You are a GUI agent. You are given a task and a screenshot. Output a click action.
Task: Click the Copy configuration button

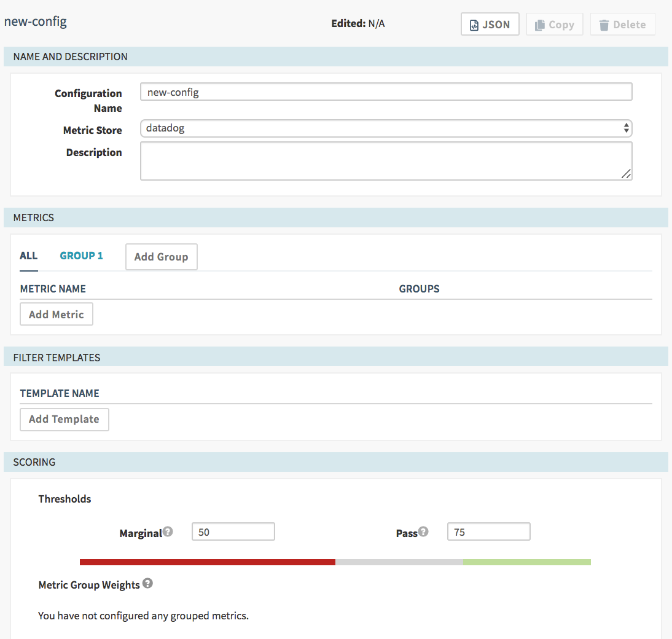click(x=554, y=25)
